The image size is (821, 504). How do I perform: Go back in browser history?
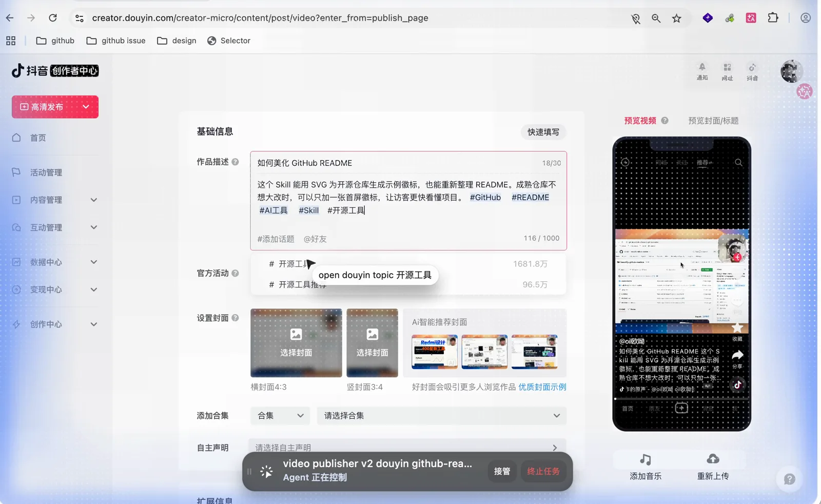point(10,18)
